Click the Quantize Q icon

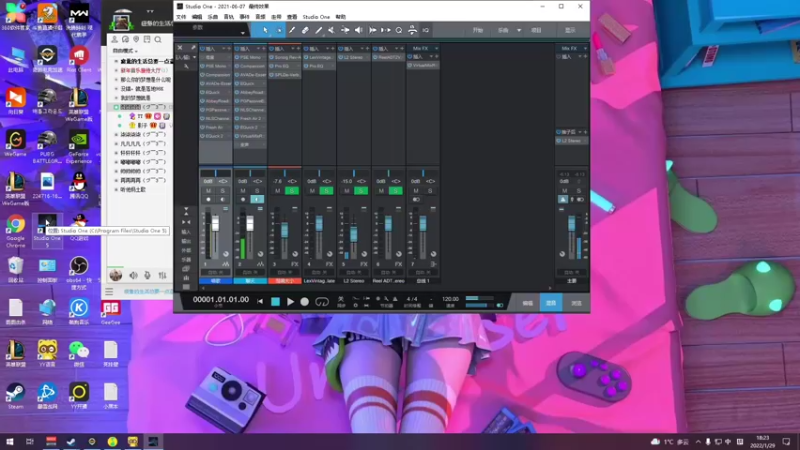point(399,30)
